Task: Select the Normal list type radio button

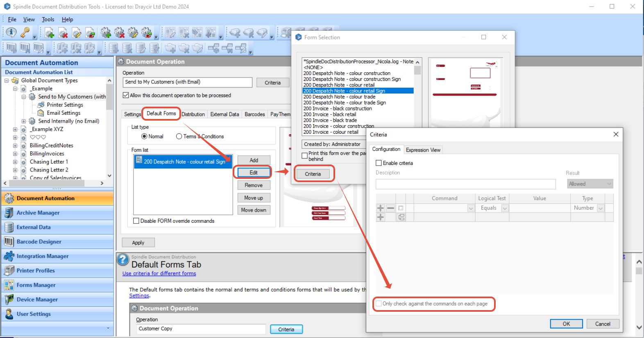Action: pos(144,136)
